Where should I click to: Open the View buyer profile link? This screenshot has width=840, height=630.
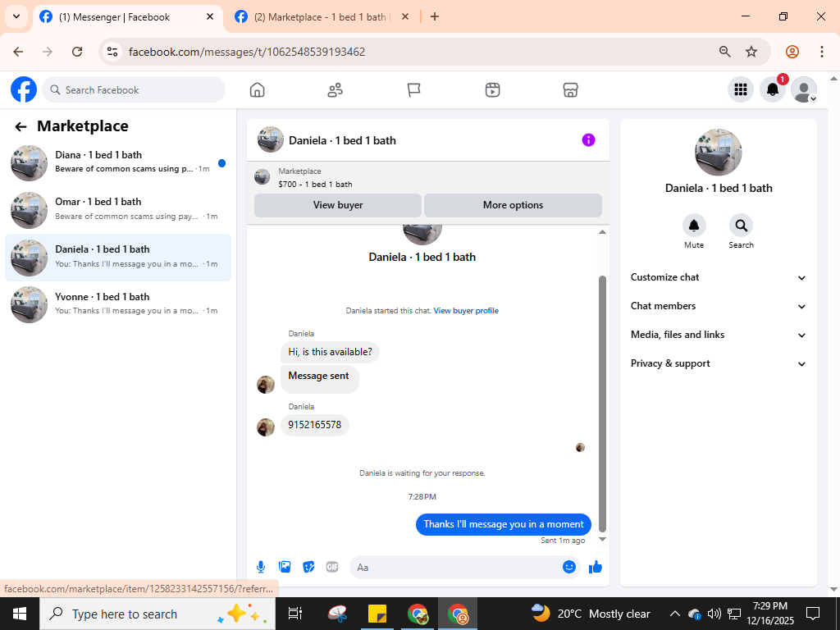coord(466,311)
